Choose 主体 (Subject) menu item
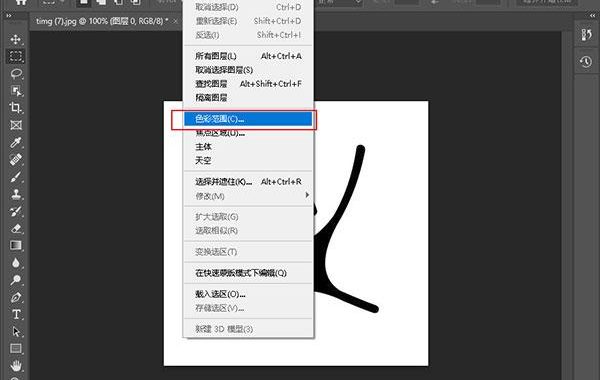 pos(248,147)
